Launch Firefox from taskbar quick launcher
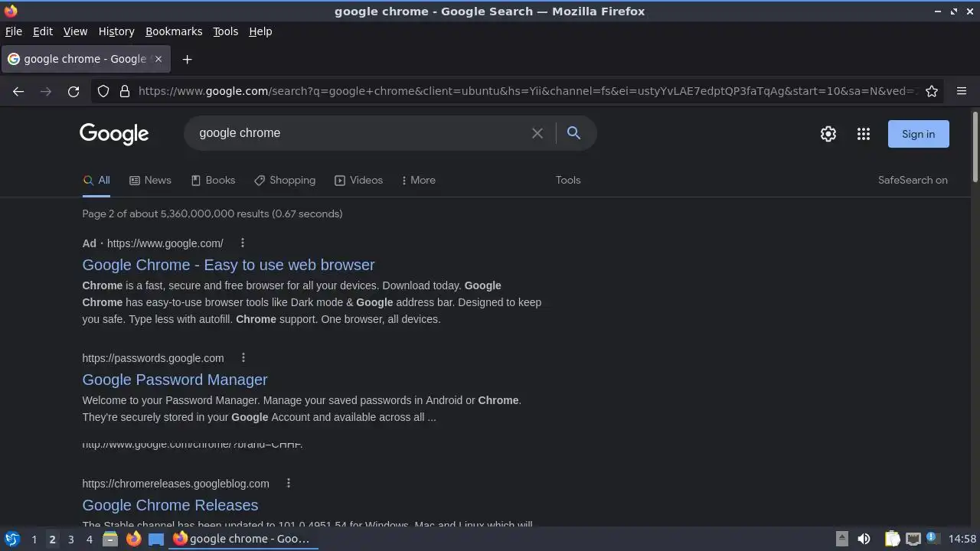The height and width of the screenshot is (551, 980). (133, 539)
